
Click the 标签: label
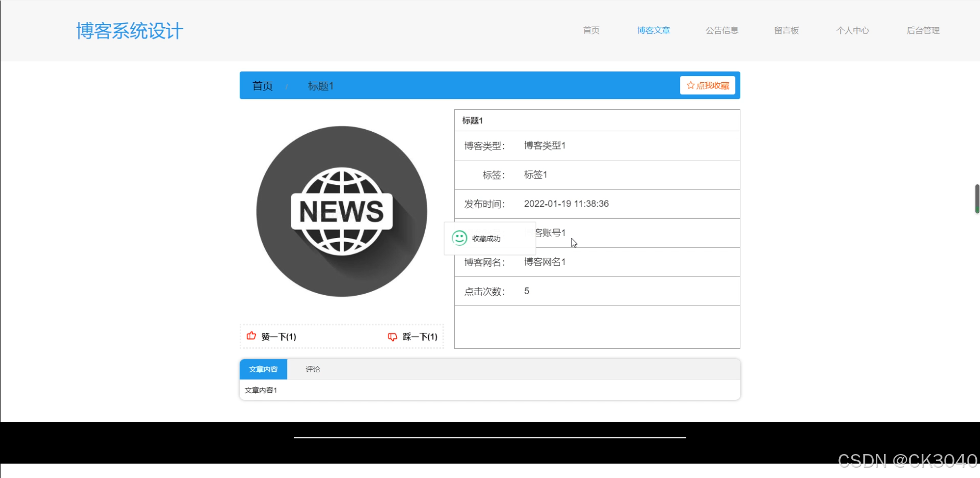click(x=494, y=175)
